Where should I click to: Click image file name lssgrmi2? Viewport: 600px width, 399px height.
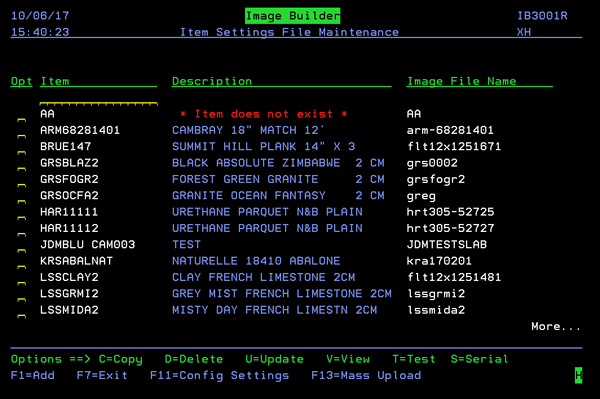pyautogui.click(x=436, y=294)
